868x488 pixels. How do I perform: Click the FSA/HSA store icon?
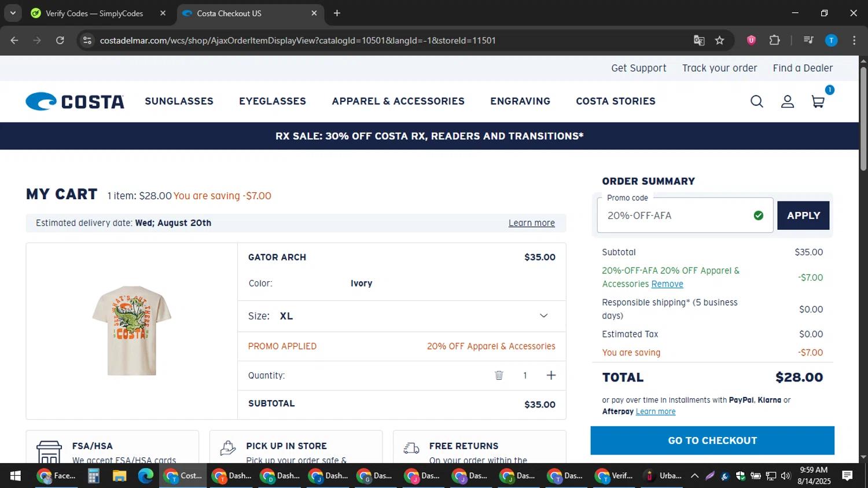click(x=49, y=452)
